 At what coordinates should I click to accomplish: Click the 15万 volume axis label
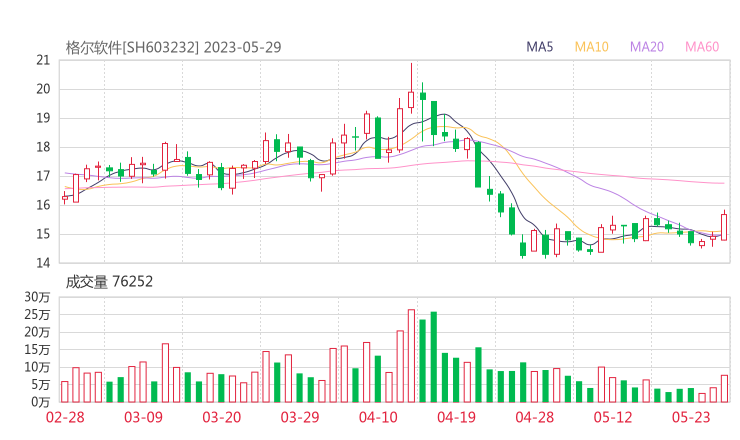point(37,350)
